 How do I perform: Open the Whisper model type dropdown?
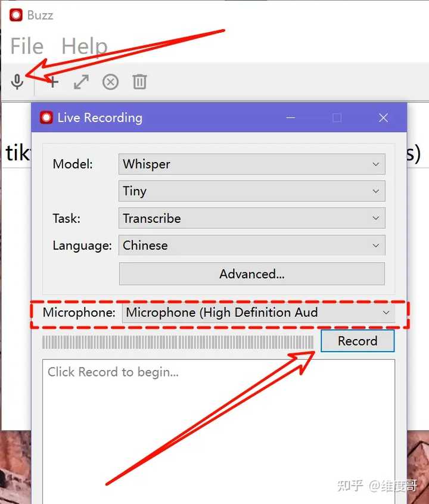pyautogui.click(x=252, y=164)
